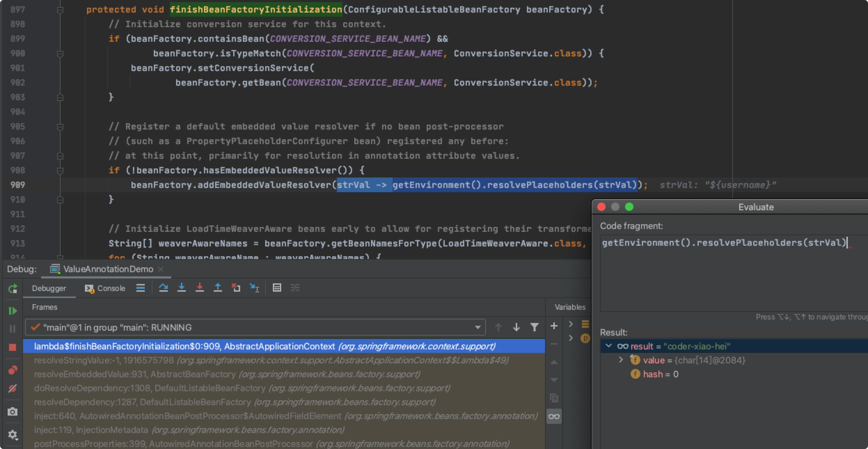Toggle Mute Breakpoints

(x=13, y=388)
